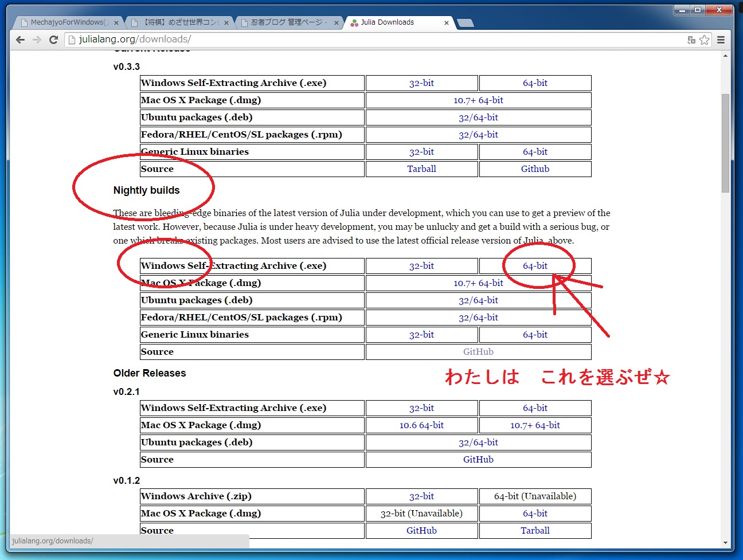Click v0.3.3 "Generic Linux binaries" row label

click(195, 152)
